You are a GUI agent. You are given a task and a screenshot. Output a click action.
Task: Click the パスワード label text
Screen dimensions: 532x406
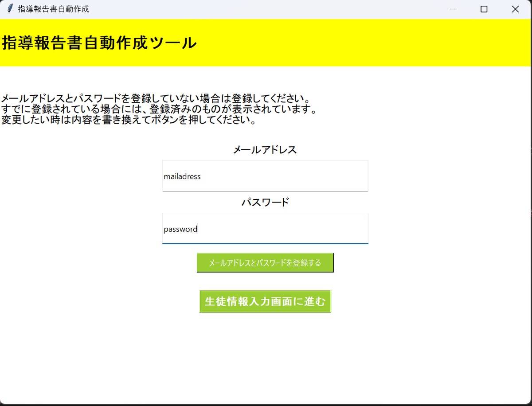tap(265, 203)
